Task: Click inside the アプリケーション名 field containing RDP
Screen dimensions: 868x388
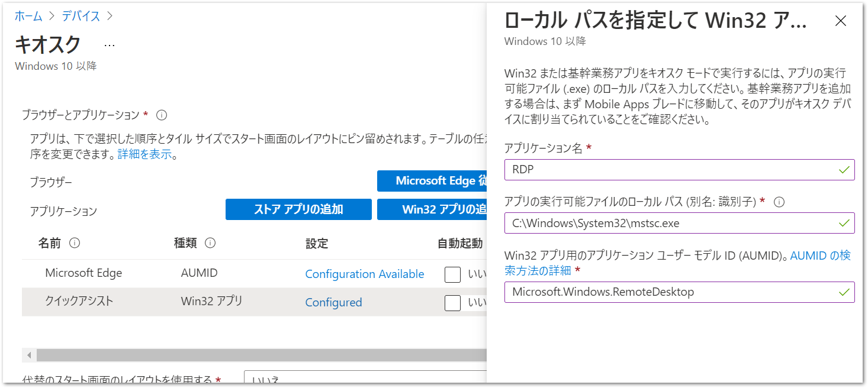Action: click(651, 169)
